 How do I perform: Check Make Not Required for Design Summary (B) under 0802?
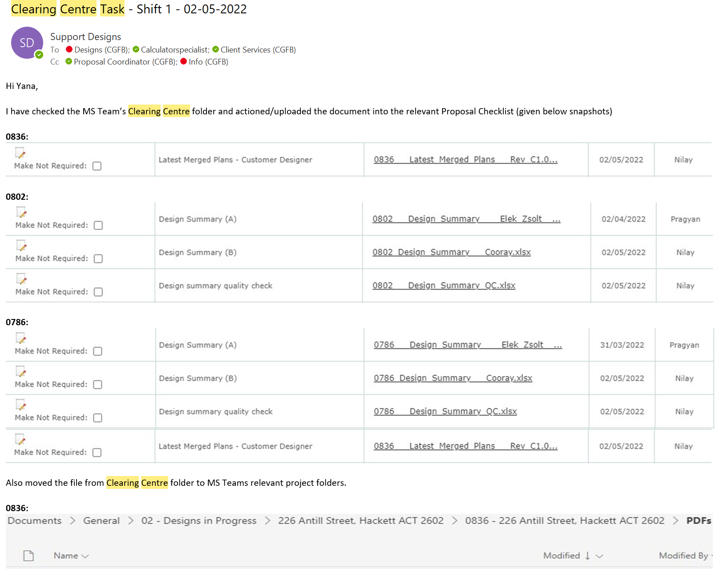tap(97, 258)
